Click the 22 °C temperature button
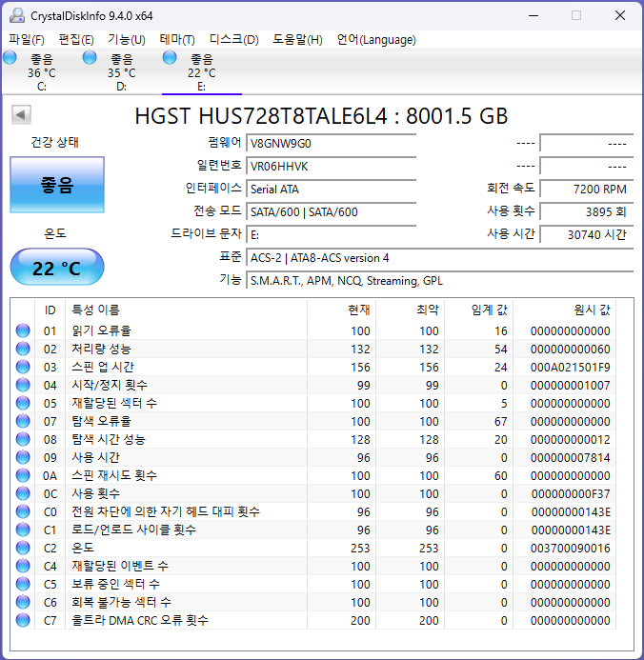Viewport: 644px width, 660px height. tap(57, 268)
